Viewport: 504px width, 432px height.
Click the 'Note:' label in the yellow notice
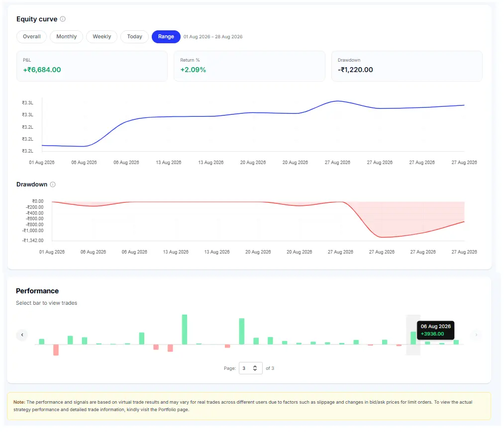[x=19, y=402]
